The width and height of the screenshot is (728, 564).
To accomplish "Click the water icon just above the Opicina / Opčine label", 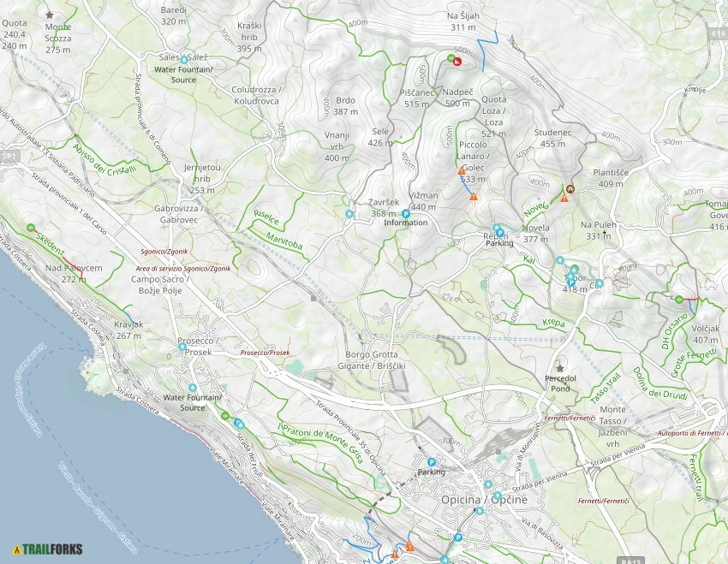I will tap(487, 484).
